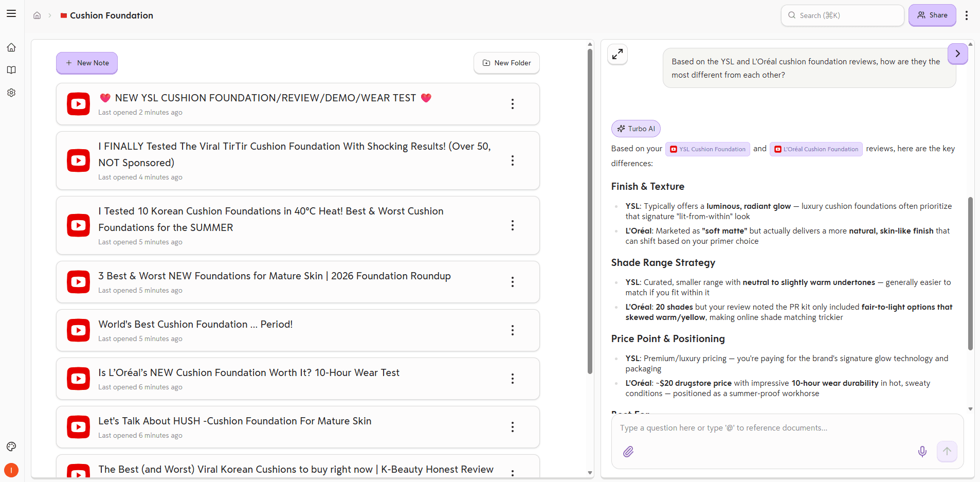Click the user question message bubble

click(809, 68)
